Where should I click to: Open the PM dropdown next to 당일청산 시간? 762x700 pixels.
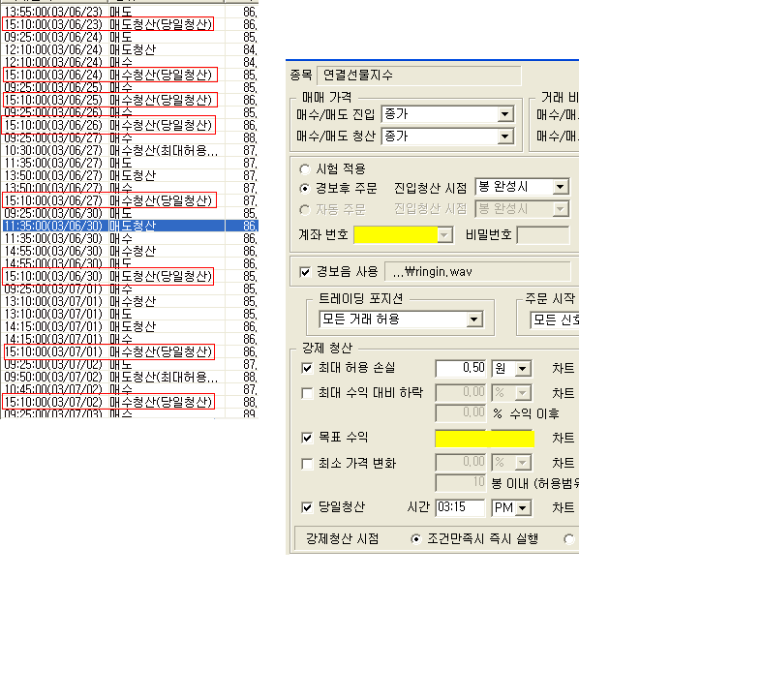pos(523,506)
